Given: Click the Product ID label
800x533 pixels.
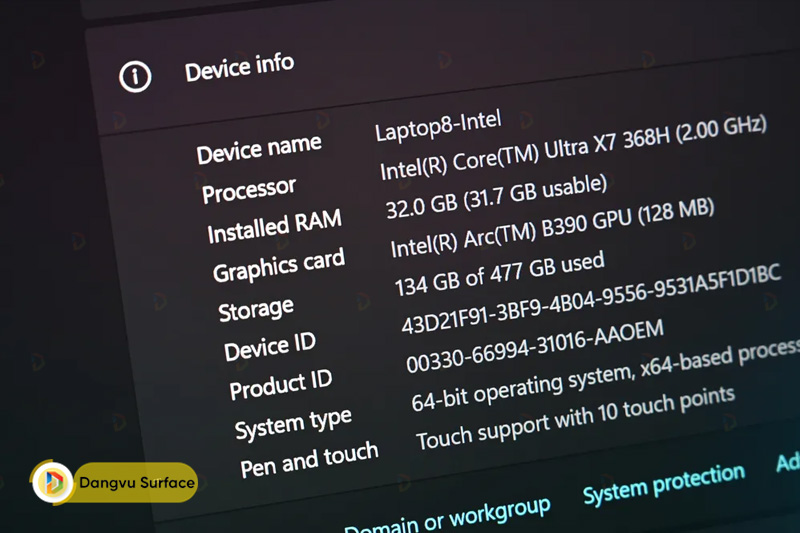Looking at the screenshot, I should coord(281,384).
